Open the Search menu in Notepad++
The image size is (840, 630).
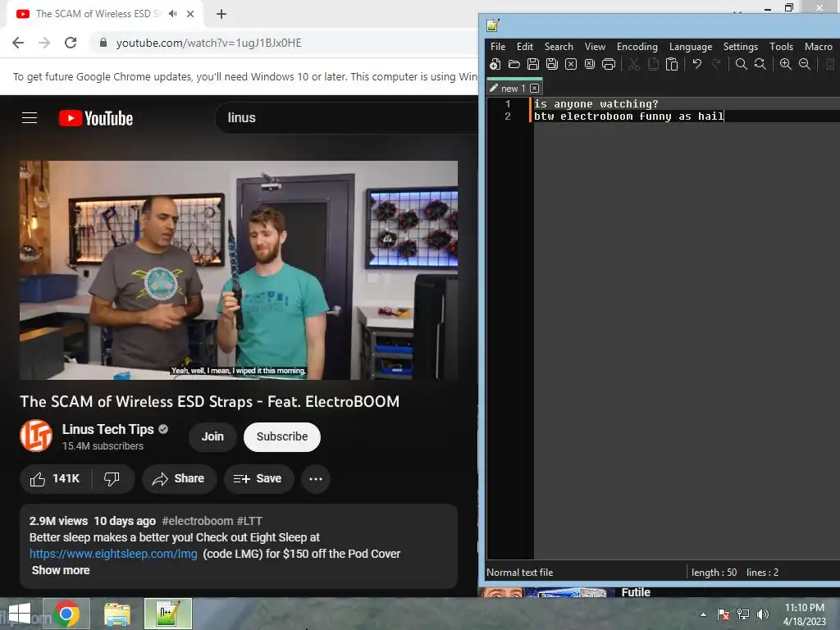[559, 47]
